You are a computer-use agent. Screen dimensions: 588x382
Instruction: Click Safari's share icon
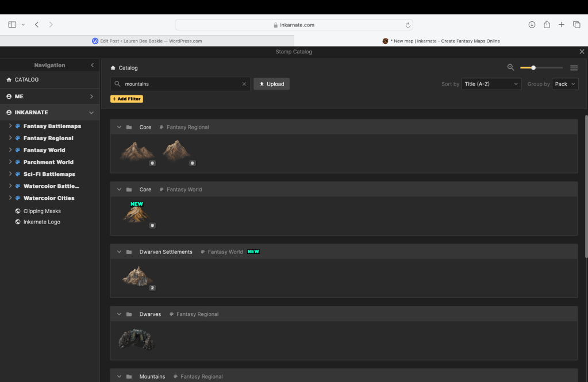click(x=547, y=25)
